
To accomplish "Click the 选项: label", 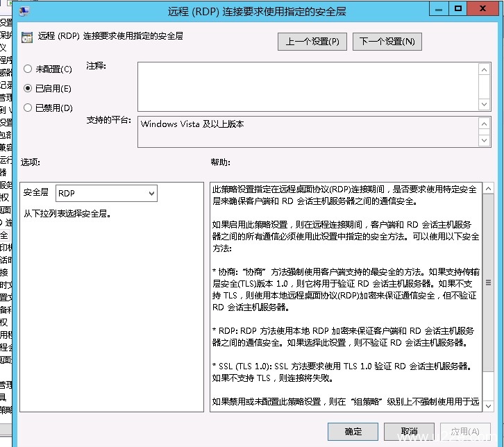I will [31, 162].
